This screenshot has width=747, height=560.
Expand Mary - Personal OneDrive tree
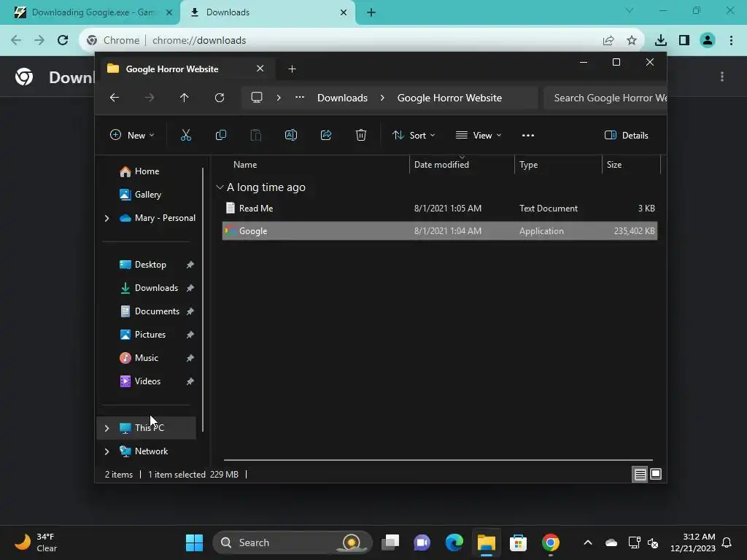107,218
